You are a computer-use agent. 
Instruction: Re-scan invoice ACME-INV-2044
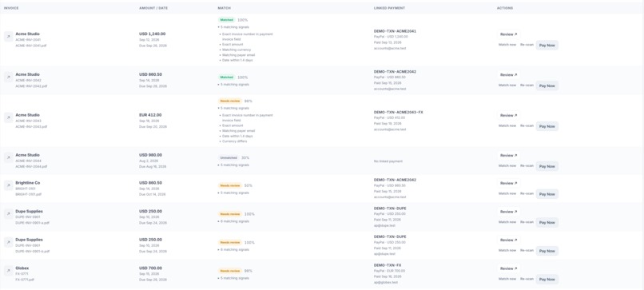pyautogui.click(x=527, y=166)
